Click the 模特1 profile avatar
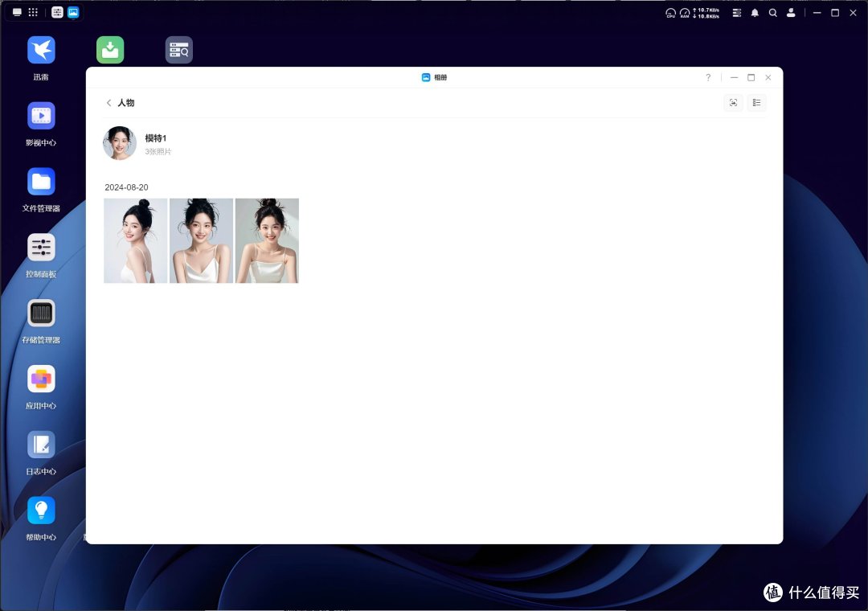This screenshot has width=868, height=611. [x=120, y=143]
